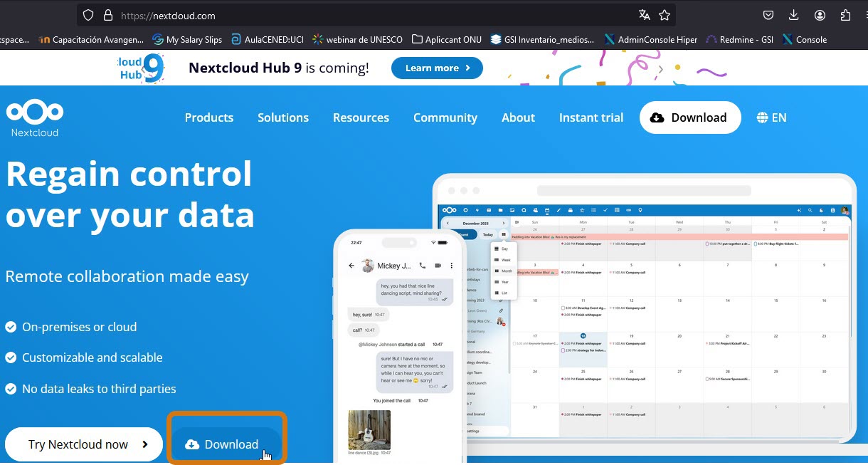The height and width of the screenshot is (465, 868).
Task: Go to Instant trial page
Action: tap(591, 117)
